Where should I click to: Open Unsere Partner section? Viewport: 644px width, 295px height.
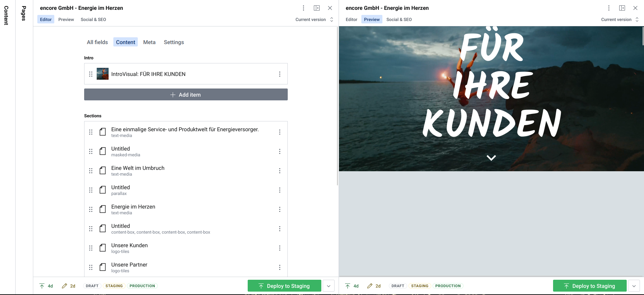pyautogui.click(x=129, y=267)
